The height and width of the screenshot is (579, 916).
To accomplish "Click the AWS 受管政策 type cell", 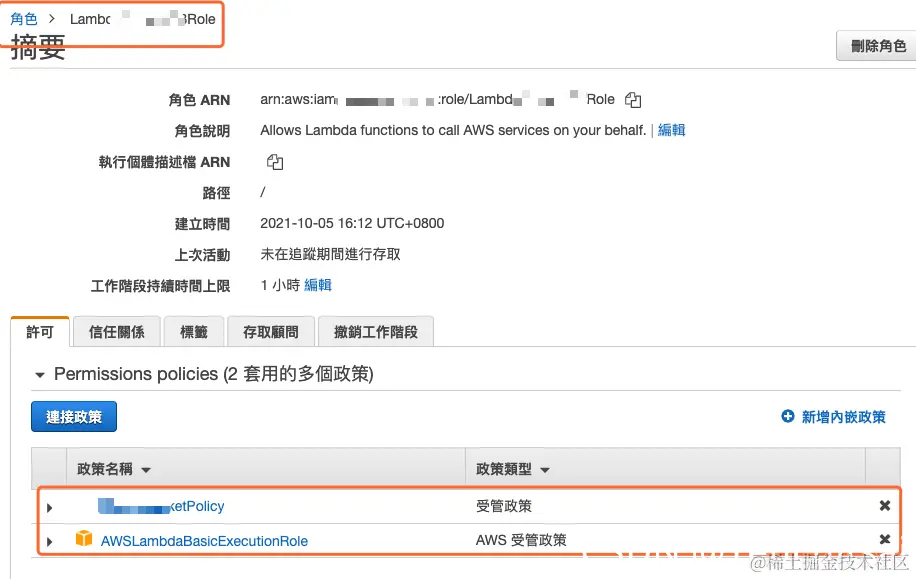I will [x=521, y=540].
